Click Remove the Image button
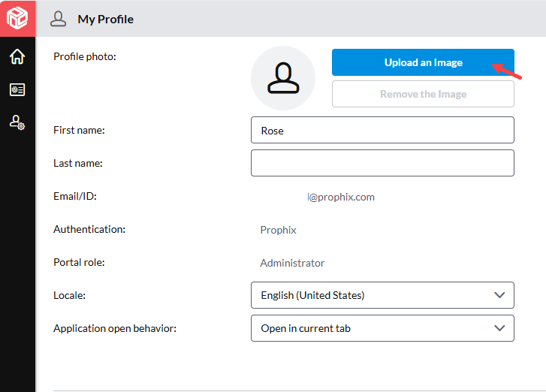The height and width of the screenshot is (392, 546). (x=423, y=94)
